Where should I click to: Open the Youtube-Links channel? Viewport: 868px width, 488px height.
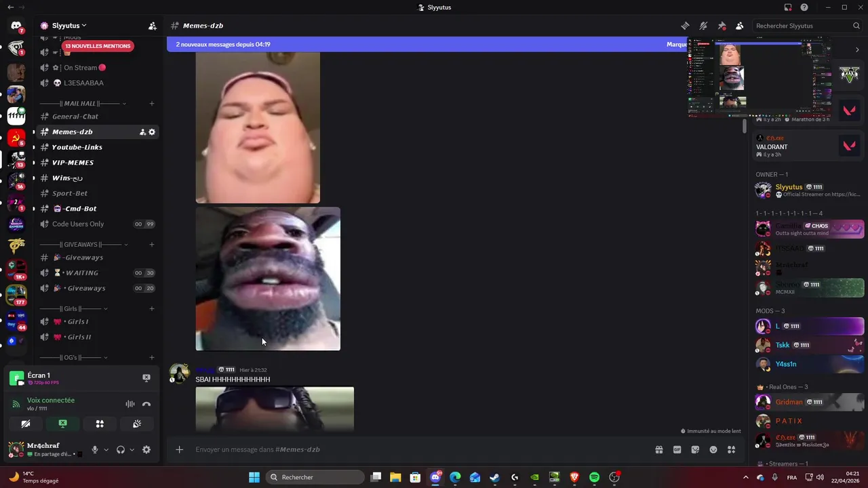coord(98,147)
